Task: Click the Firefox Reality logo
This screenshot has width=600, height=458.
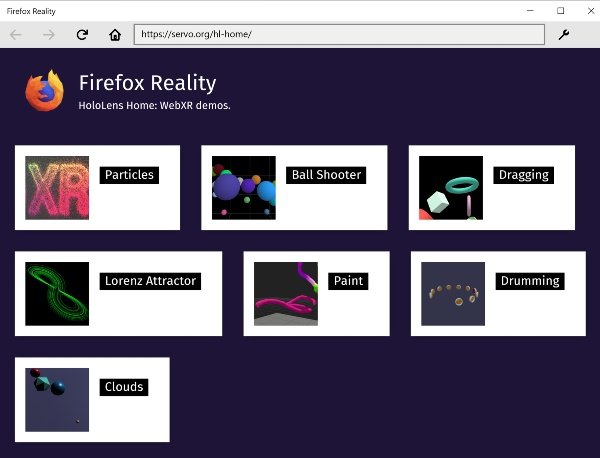Action: pos(44,91)
